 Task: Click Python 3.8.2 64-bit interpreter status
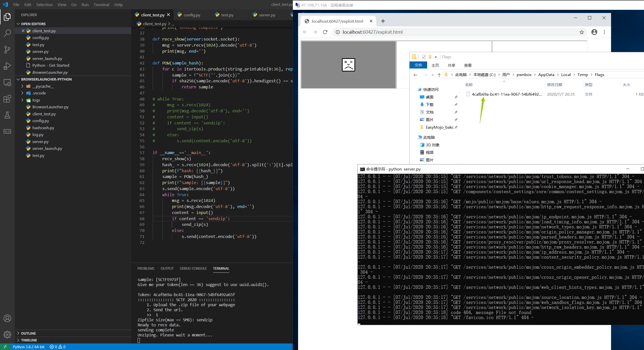point(29,347)
